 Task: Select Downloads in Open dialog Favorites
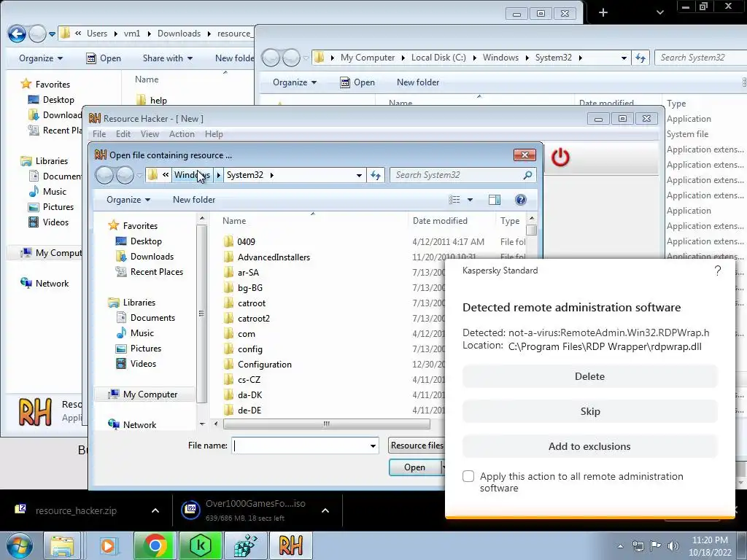152,257
